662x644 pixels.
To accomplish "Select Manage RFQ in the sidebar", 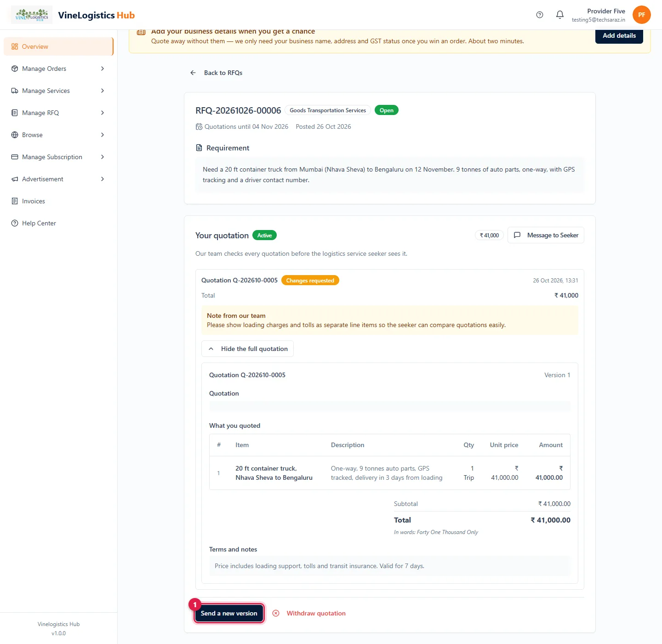I will (x=58, y=113).
